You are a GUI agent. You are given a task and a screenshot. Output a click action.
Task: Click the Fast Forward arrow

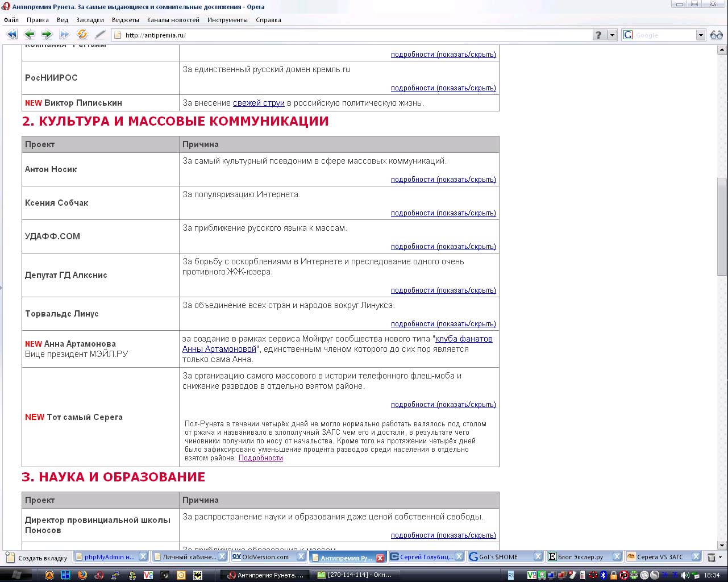64,35
